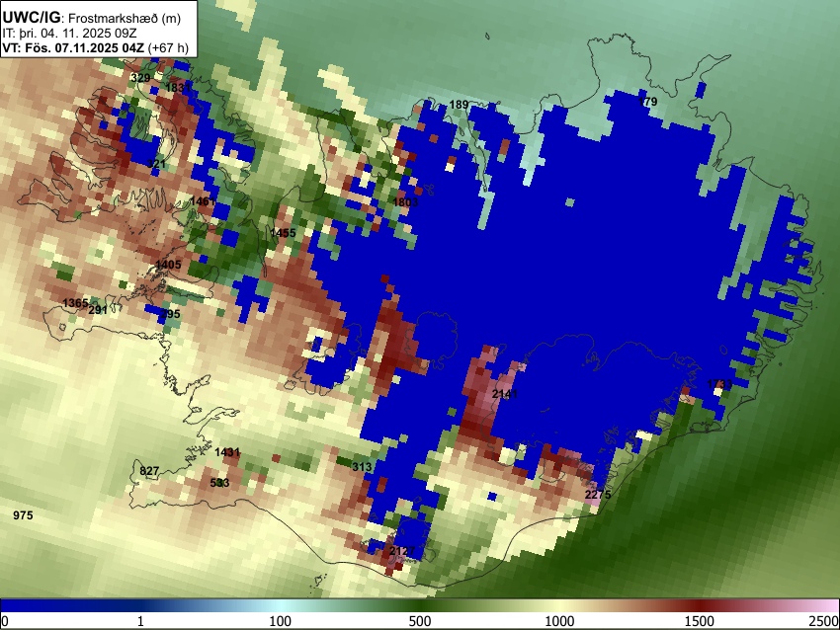Image resolution: width=840 pixels, height=630 pixels.
Task: Click the legend label 0
Action: 5,621
